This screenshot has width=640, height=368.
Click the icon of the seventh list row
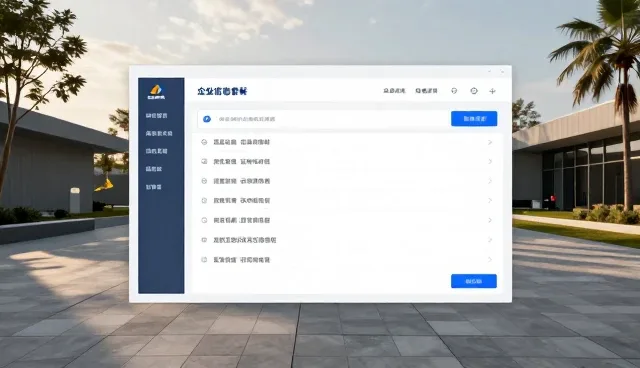coord(204,259)
